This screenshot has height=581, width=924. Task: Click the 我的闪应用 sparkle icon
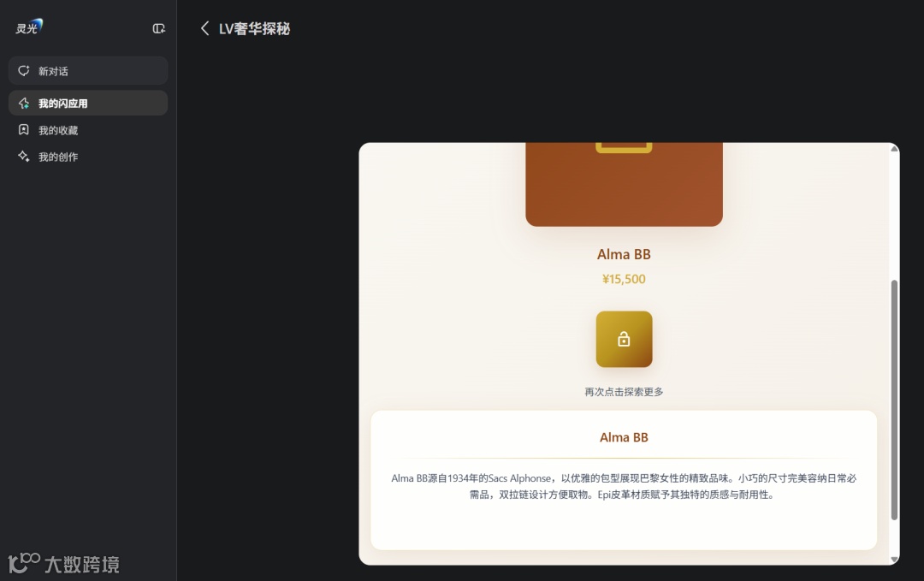(x=24, y=104)
